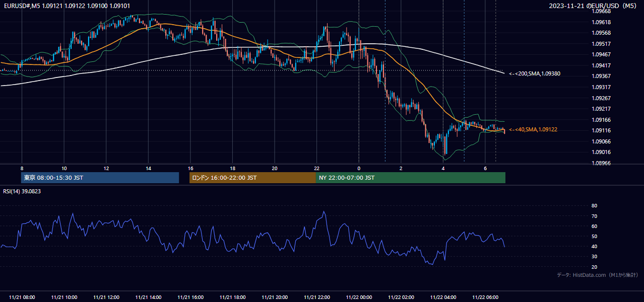
Task: Click price level 1.09116 on axis
Action: 601,130
